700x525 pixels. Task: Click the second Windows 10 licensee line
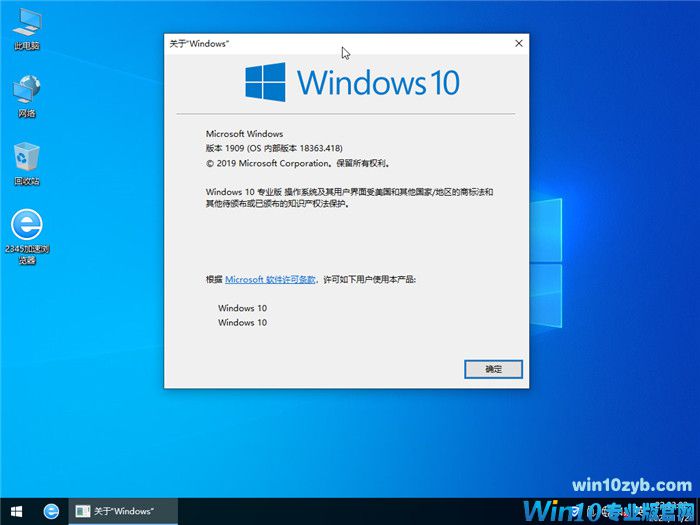pyautogui.click(x=242, y=322)
